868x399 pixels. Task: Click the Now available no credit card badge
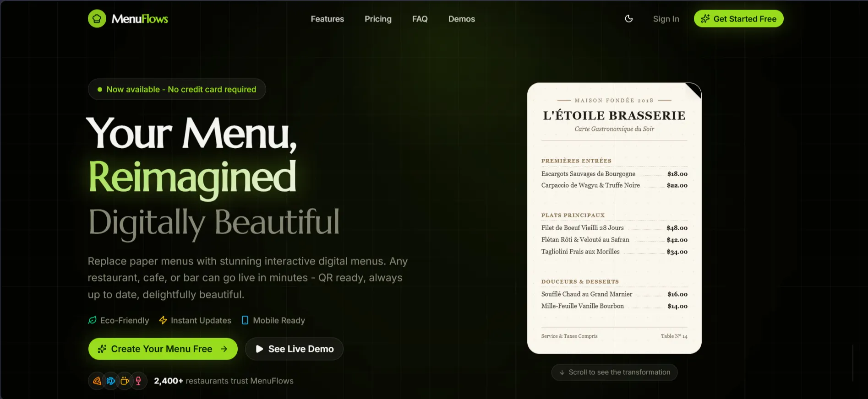coord(177,89)
